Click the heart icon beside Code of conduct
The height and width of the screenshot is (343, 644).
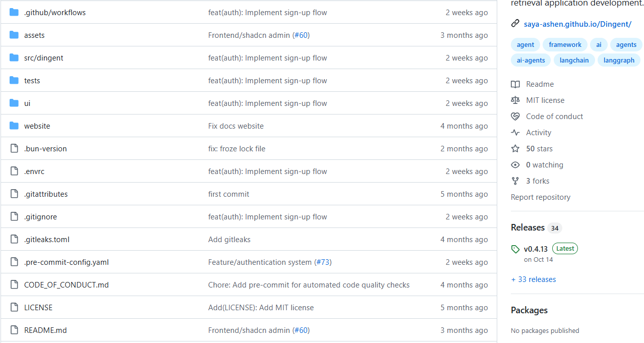(x=515, y=117)
